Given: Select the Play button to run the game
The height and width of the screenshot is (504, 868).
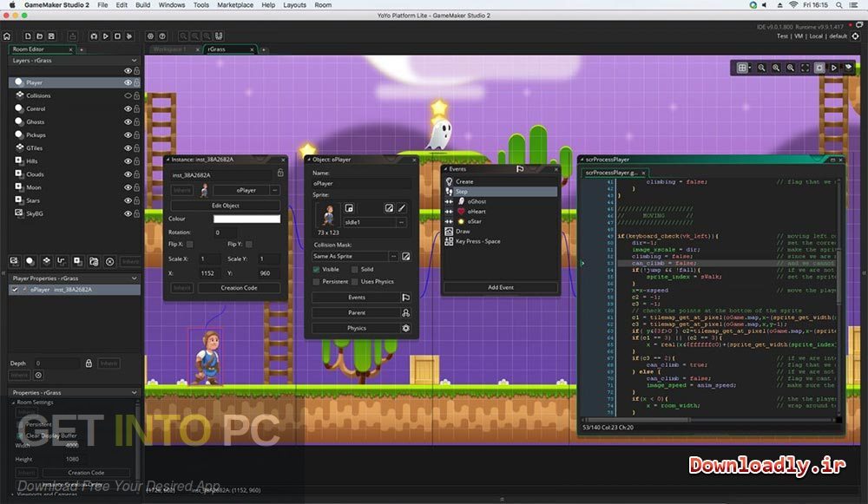Looking at the screenshot, I should [106, 36].
